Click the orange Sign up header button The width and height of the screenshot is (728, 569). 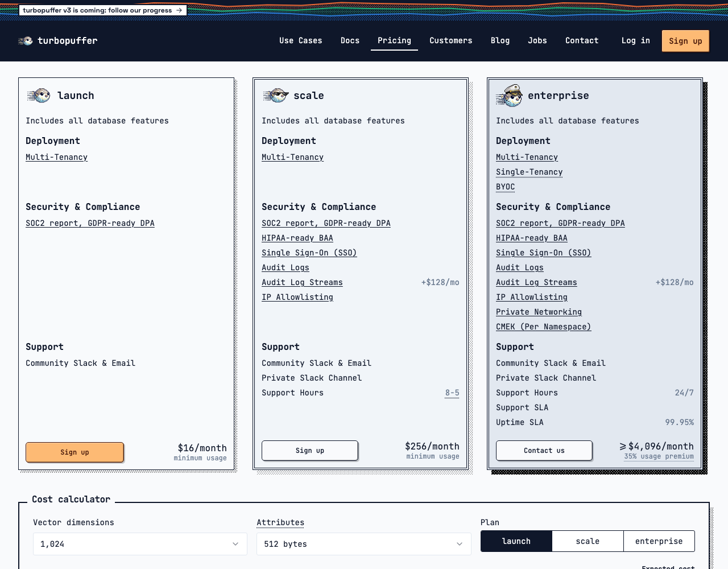pyautogui.click(x=685, y=41)
